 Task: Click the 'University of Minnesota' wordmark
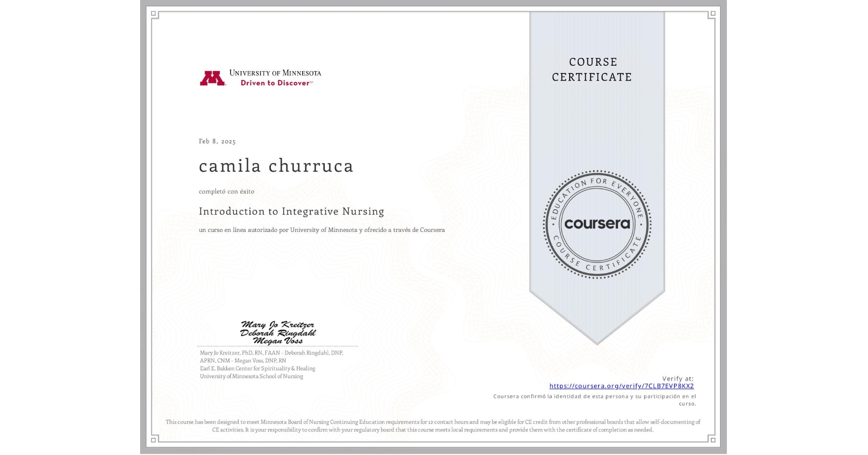click(x=275, y=73)
